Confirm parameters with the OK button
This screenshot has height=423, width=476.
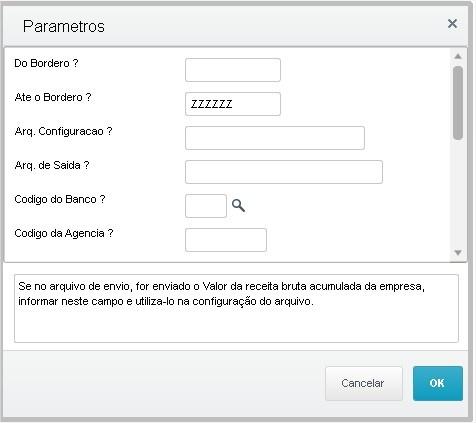[x=438, y=383]
